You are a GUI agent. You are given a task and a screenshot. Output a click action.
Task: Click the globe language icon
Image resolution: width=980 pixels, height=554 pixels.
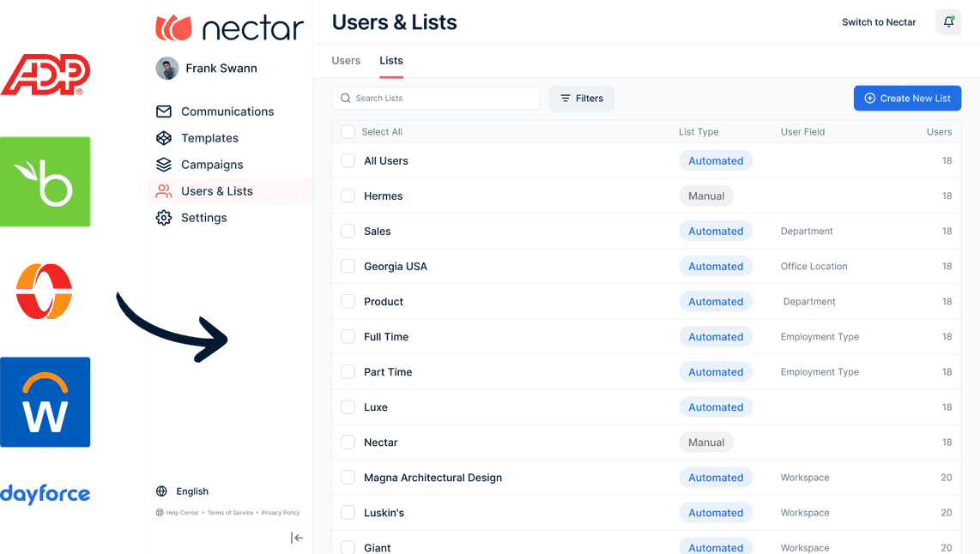(x=161, y=491)
